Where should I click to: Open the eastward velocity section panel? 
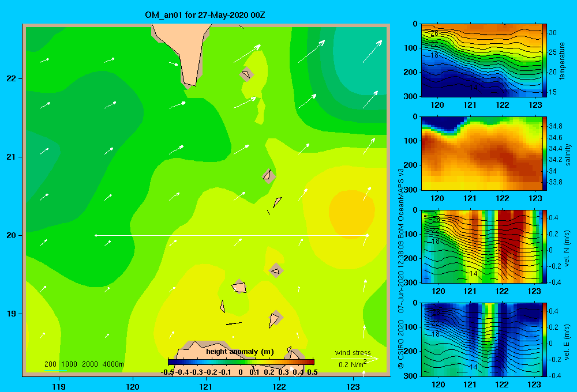pyautogui.click(x=482, y=340)
